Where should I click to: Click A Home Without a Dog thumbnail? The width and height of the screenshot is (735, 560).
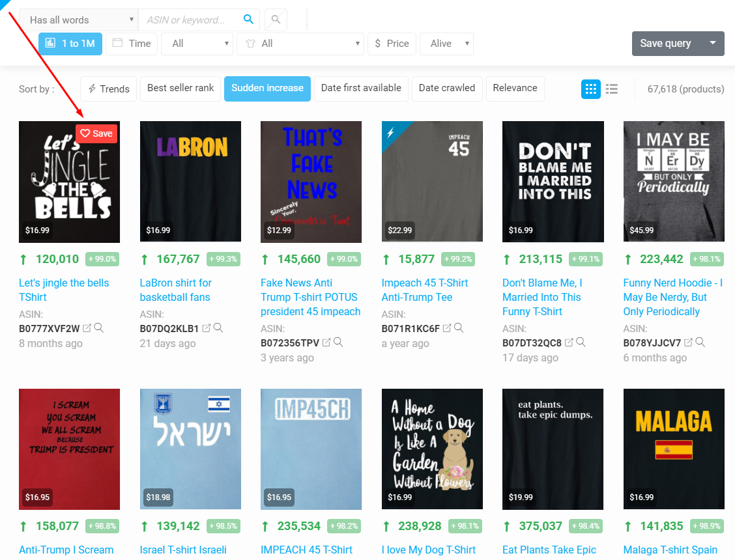[432, 449]
